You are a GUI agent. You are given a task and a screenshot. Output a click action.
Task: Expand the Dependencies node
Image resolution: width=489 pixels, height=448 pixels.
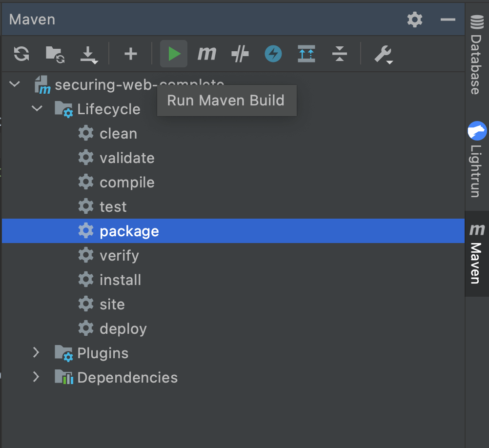pyautogui.click(x=36, y=377)
